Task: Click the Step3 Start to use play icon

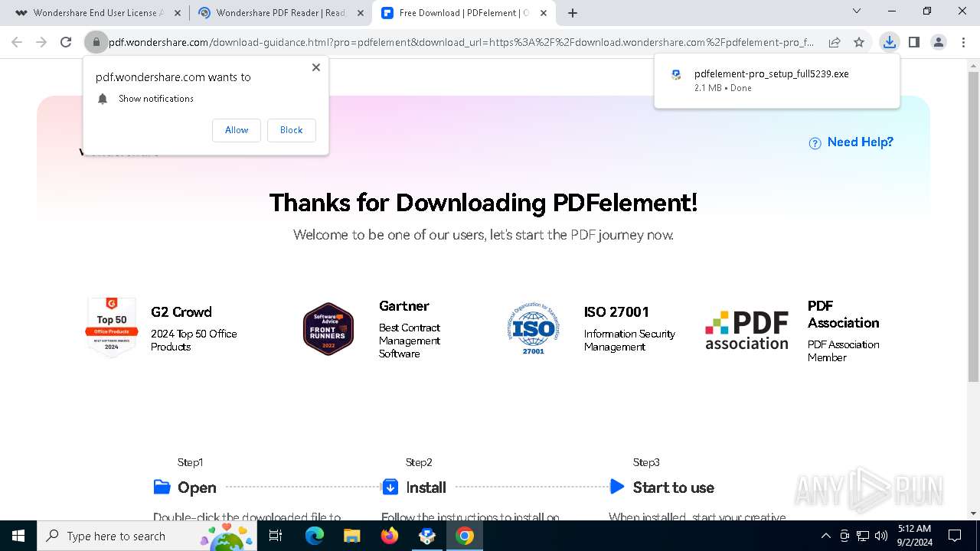Action: pos(617,487)
